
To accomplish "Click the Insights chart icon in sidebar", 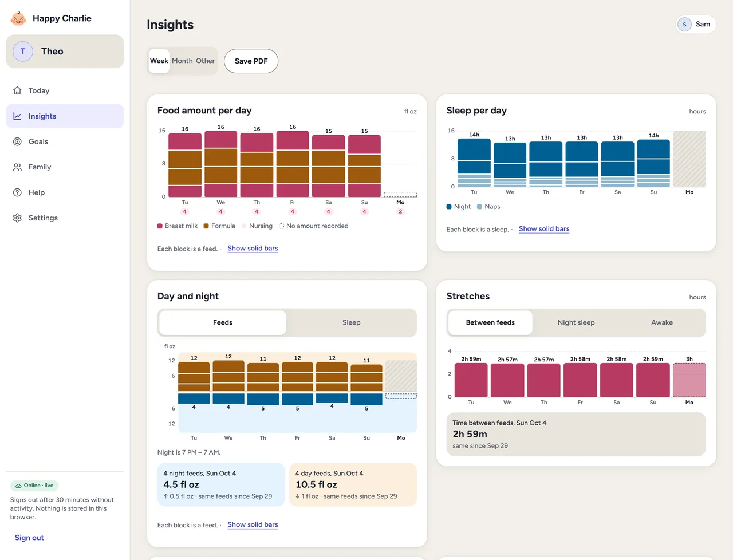I will 17,116.
